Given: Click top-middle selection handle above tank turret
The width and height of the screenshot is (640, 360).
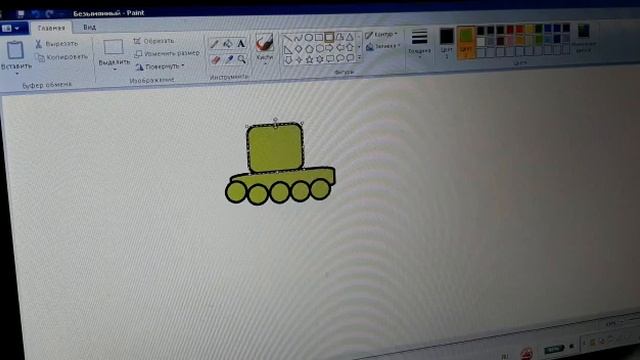Looking at the screenshot, I should 276,120.
